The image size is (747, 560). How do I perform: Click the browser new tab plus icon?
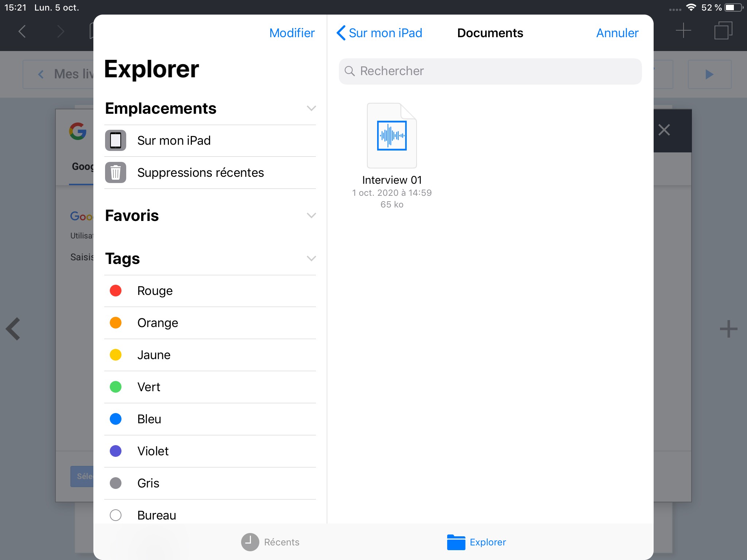tap(683, 31)
